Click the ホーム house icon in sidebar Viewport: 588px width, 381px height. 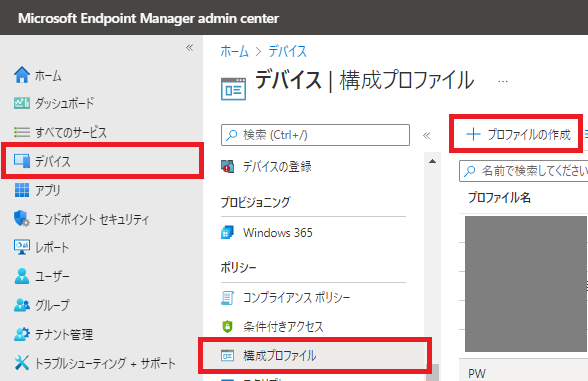[22, 75]
